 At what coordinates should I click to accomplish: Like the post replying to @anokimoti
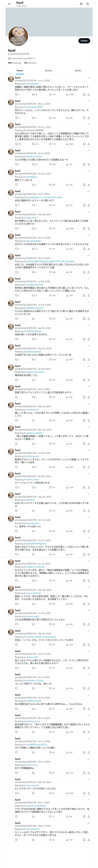point(50,95)
